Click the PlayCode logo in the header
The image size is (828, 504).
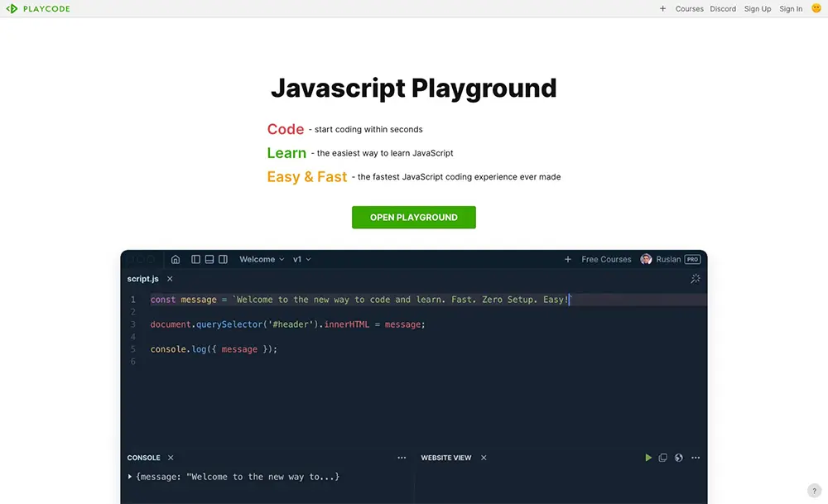(38, 8)
